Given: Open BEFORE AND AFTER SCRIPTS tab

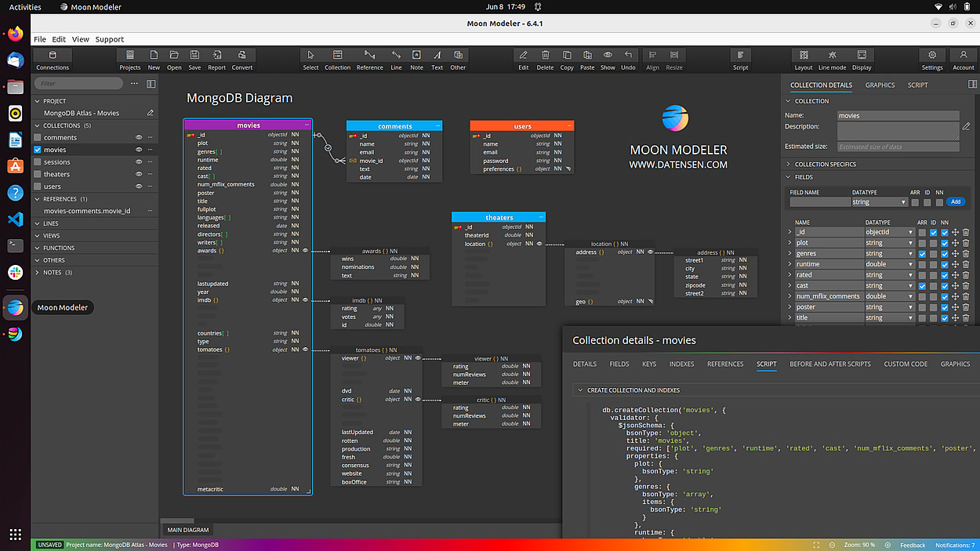Looking at the screenshot, I should click(830, 364).
